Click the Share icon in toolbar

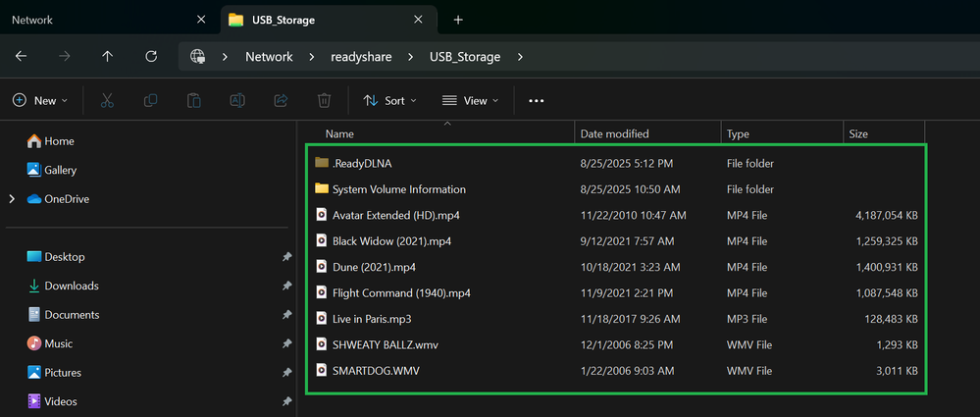(x=281, y=100)
